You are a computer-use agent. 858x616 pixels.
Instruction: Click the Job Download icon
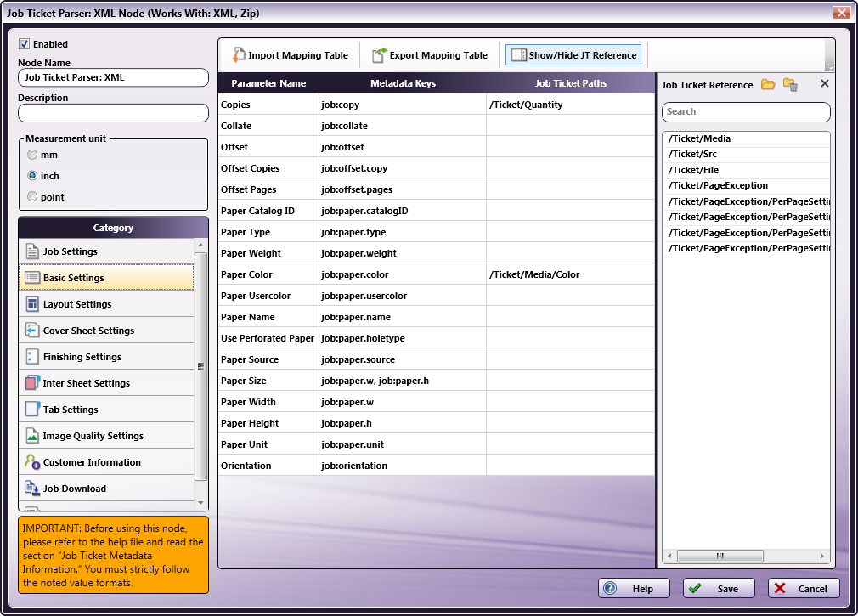click(x=32, y=488)
